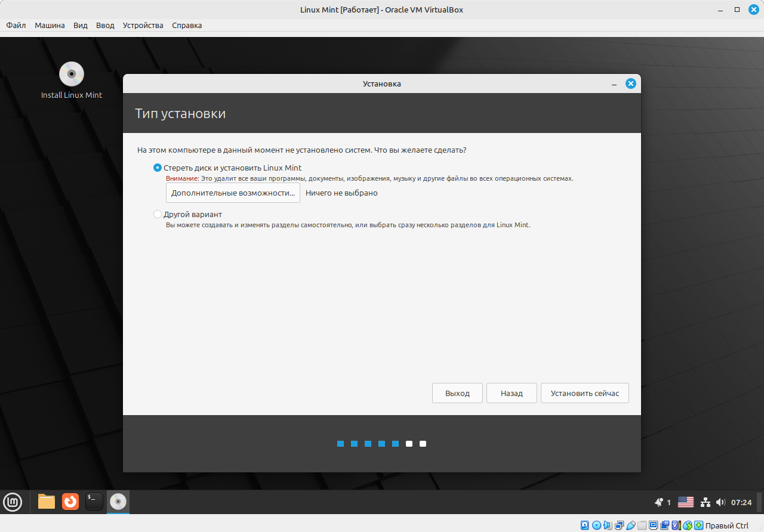The width and height of the screenshot is (764, 532).
Task: Click 'Ничего не выбрано' status text
Action: coord(341,193)
